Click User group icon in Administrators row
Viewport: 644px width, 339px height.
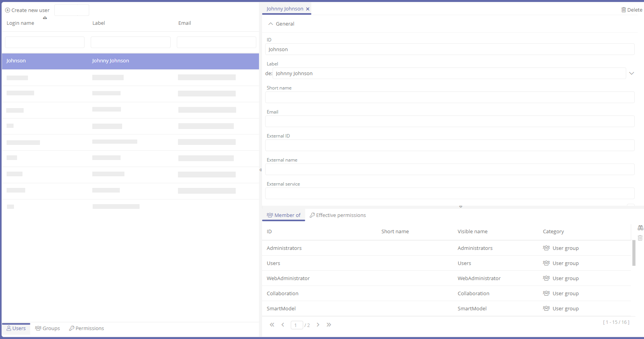[546, 248]
